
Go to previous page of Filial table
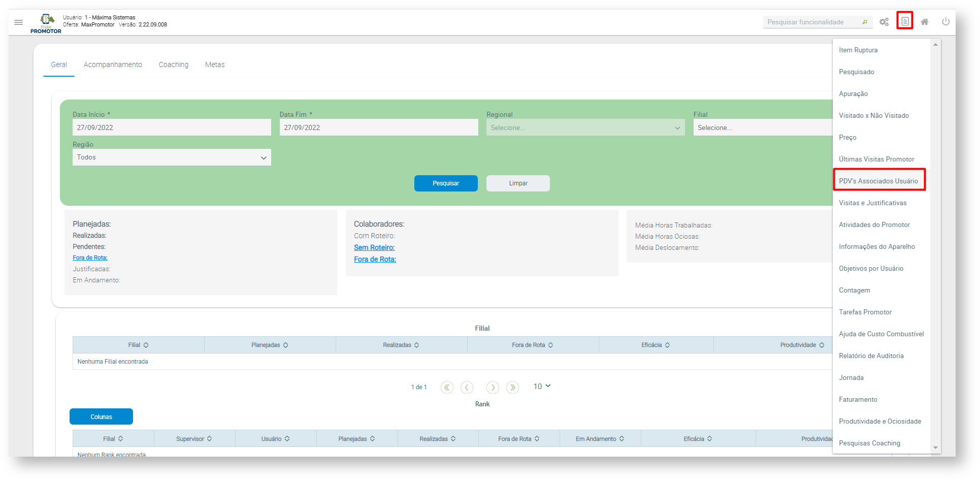coord(467,388)
